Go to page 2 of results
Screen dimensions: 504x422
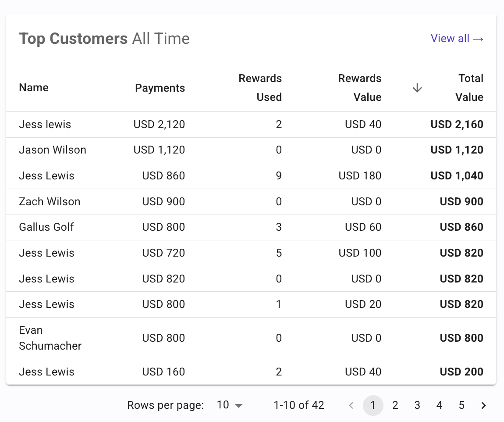(395, 405)
